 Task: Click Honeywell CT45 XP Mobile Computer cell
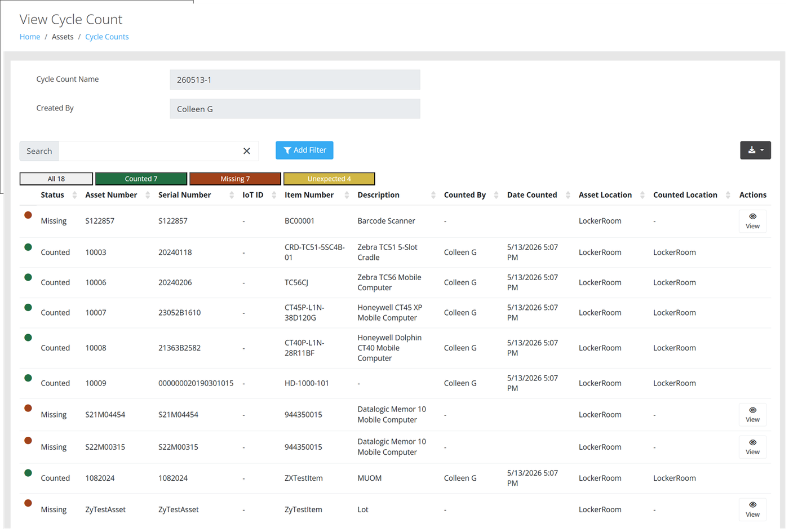390,313
